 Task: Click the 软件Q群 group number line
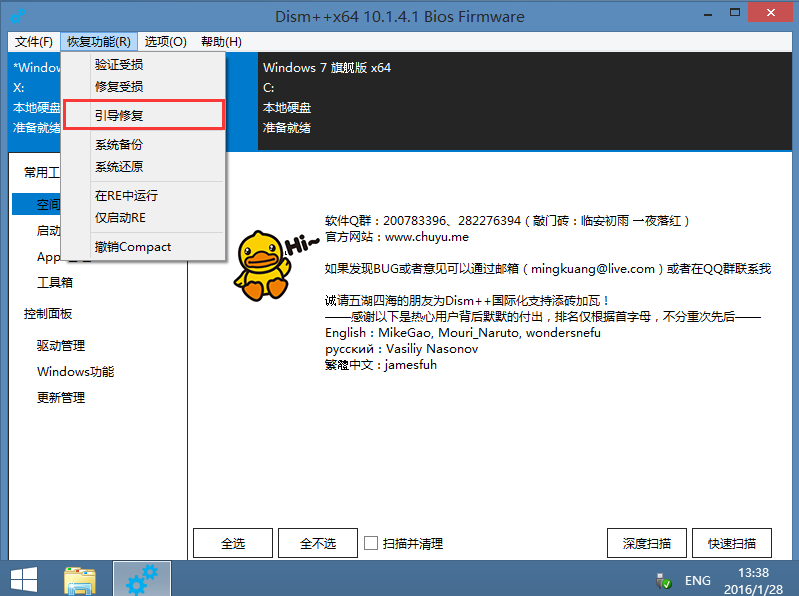click(x=508, y=221)
